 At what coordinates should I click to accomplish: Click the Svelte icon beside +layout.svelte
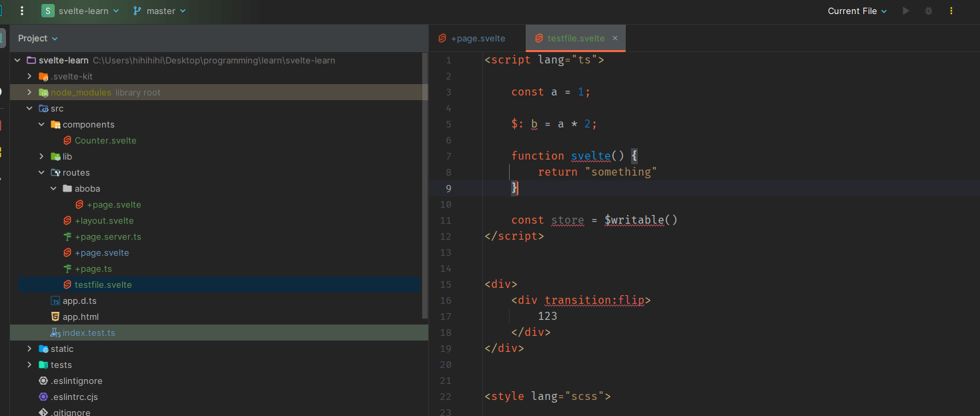[67, 220]
